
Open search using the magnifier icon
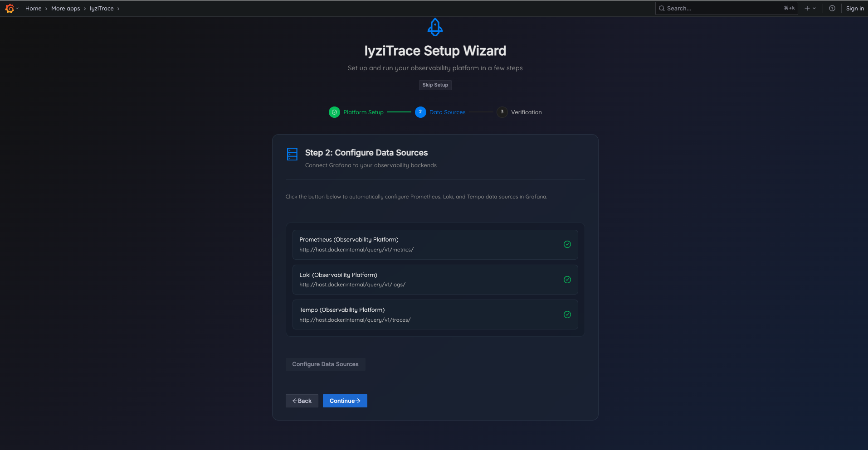pyautogui.click(x=662, y=8)
